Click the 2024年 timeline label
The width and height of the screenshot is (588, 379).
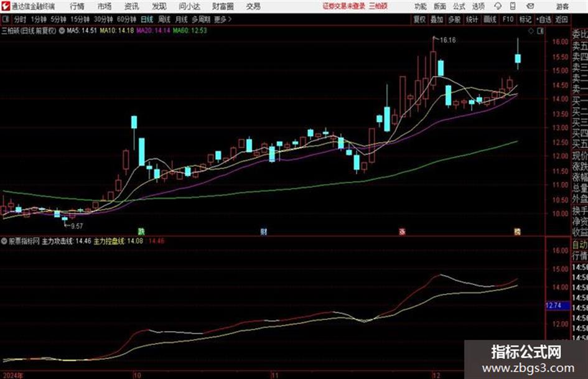pyautogui.click(x=12, y=375)
